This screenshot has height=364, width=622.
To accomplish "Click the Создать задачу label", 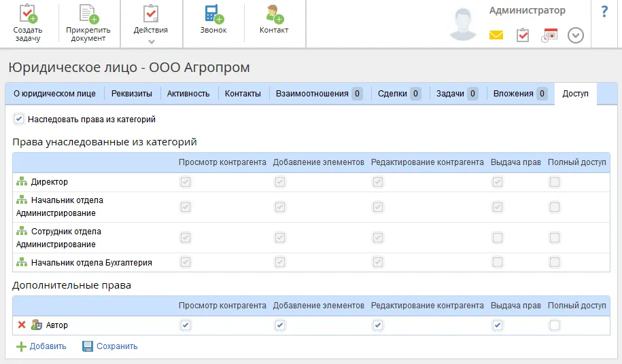I will pos(28,34).
